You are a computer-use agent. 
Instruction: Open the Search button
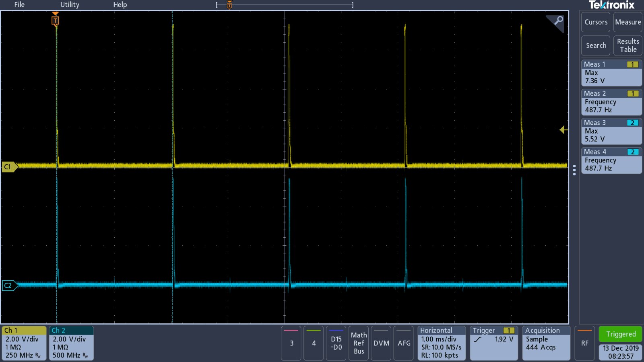pos(596,45)
